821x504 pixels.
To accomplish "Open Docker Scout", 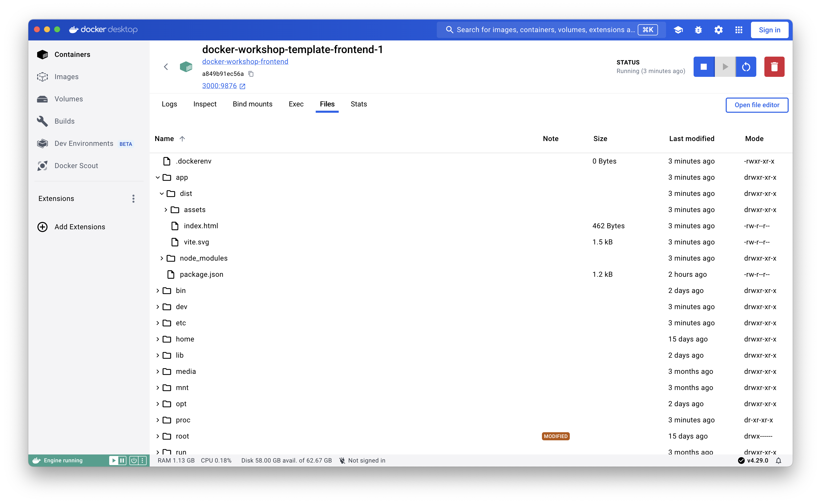I will point(67,166).
